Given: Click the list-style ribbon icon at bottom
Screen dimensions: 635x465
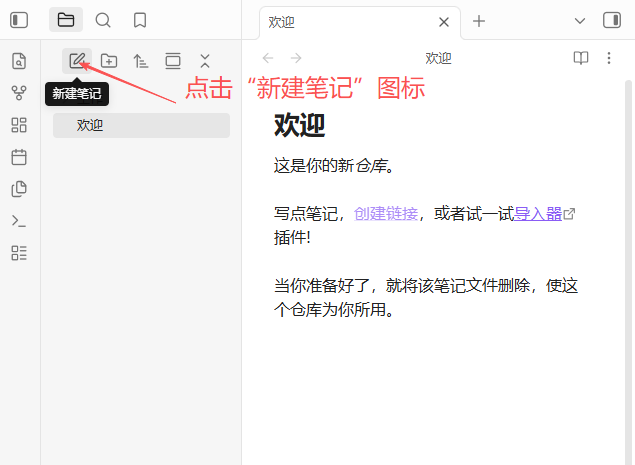Looking at the screenshot, I should (19, 253).
